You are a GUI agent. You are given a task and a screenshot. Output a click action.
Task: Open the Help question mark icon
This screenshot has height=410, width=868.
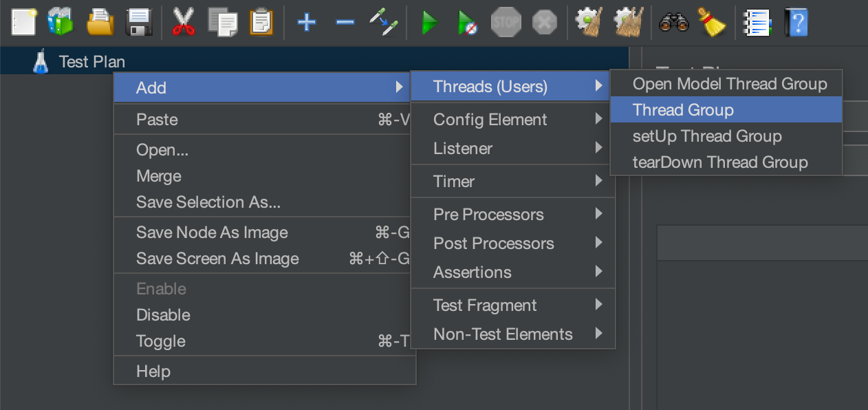796,23
